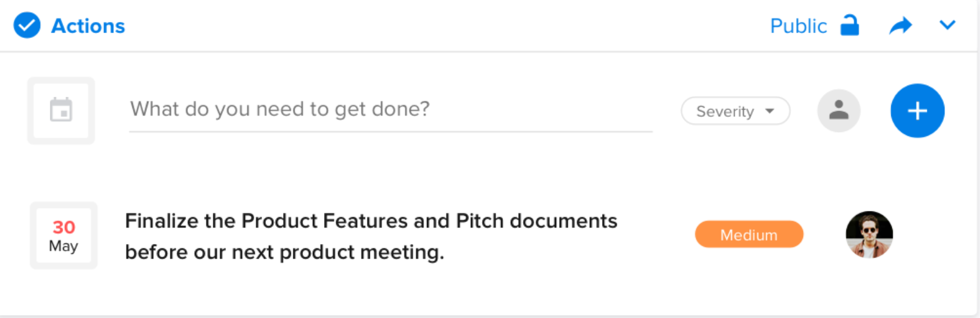Click the red 30 day number
Screen dimensions: 980x318
click(x=64, y=227)
